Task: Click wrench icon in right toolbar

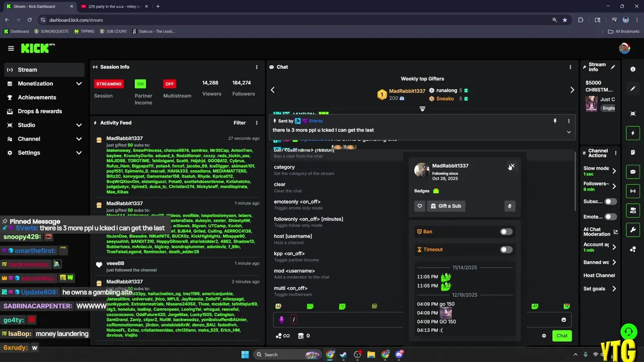Action: tap(633, 230)
